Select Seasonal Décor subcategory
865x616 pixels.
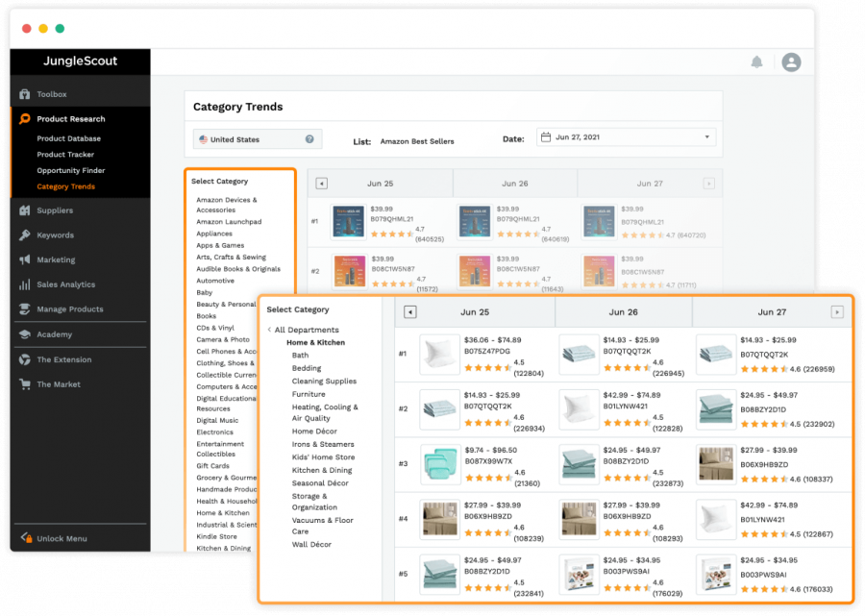[320, 483]
